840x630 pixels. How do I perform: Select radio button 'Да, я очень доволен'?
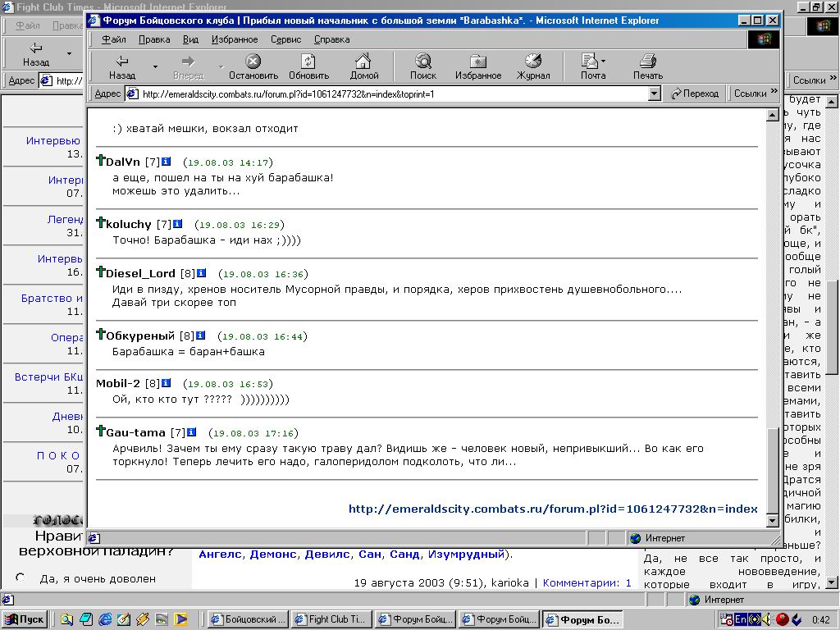(x=21, y=577)
